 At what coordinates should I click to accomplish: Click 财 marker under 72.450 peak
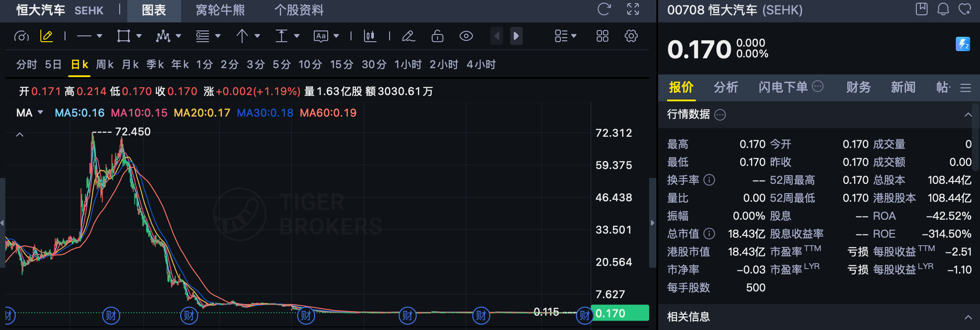(x=111, y=316)
